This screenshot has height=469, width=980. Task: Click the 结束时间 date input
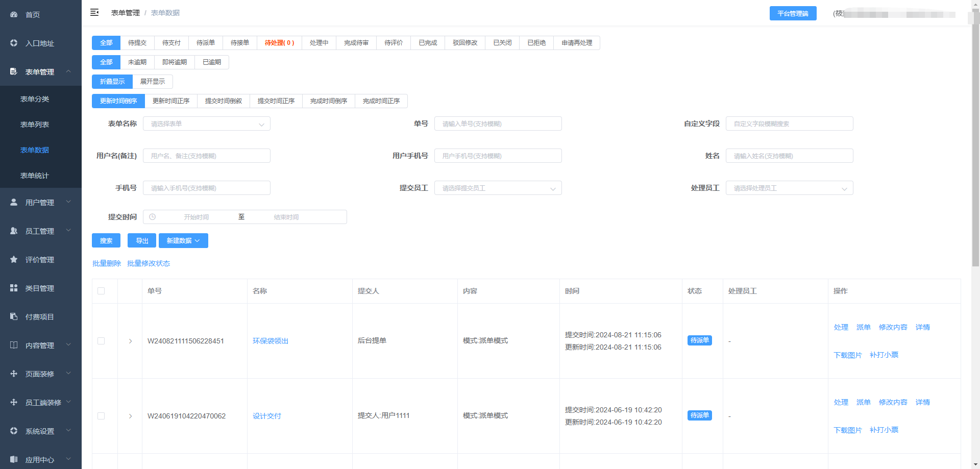(x=286, y=217)
